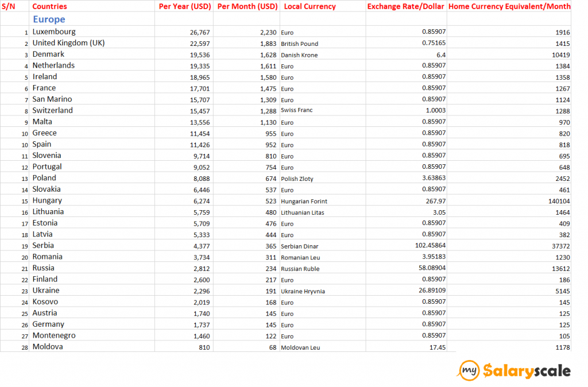588x387 pixels.
Task: Select the Countries column header
Action: 49,6
